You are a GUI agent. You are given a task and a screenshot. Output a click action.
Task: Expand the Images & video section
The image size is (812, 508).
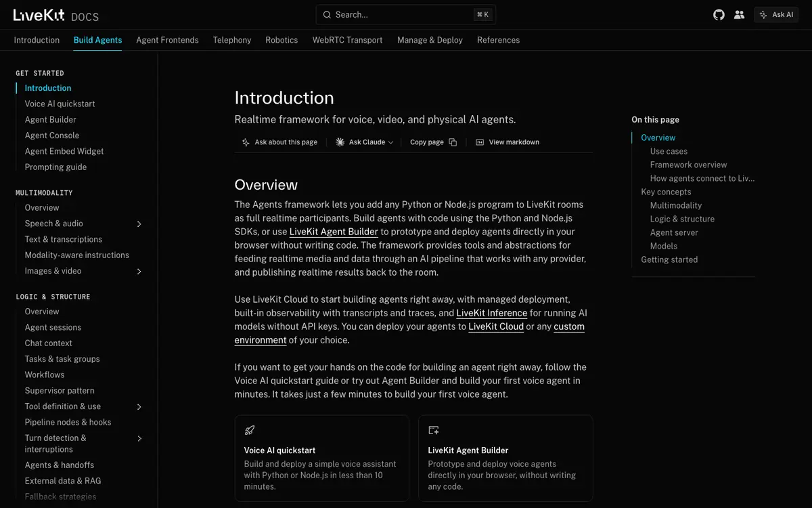[139, 271]
